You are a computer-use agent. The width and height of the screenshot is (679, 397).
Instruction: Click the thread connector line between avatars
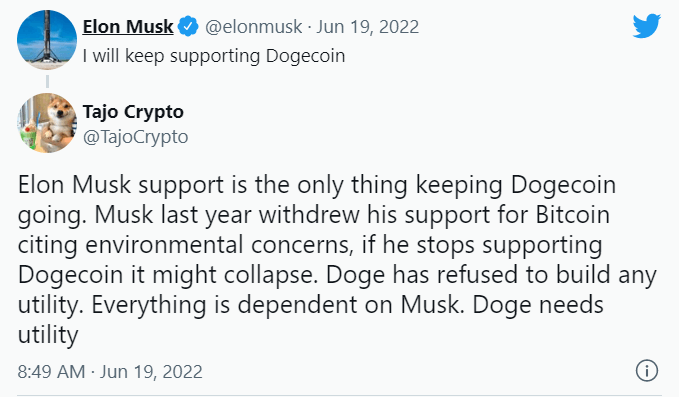pyautogui.click(x=47, y=81)
